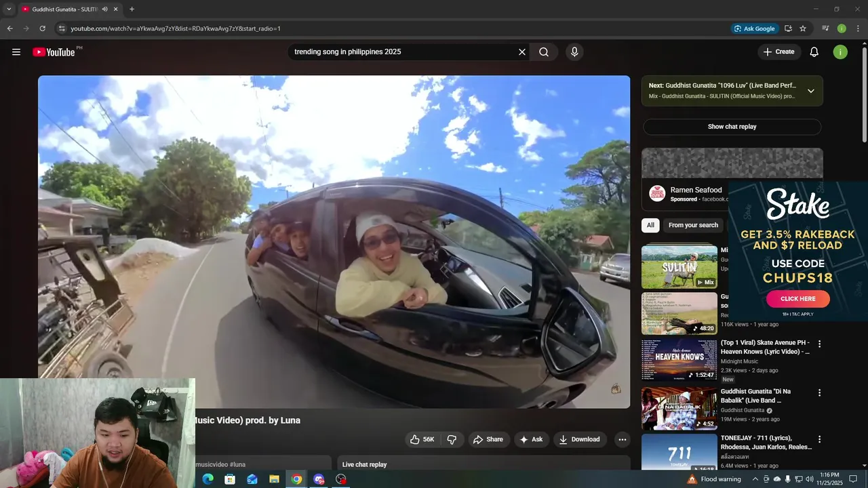Open Microsoft Edge from taskbar
The image size is (868, 488).
(208, 479)
